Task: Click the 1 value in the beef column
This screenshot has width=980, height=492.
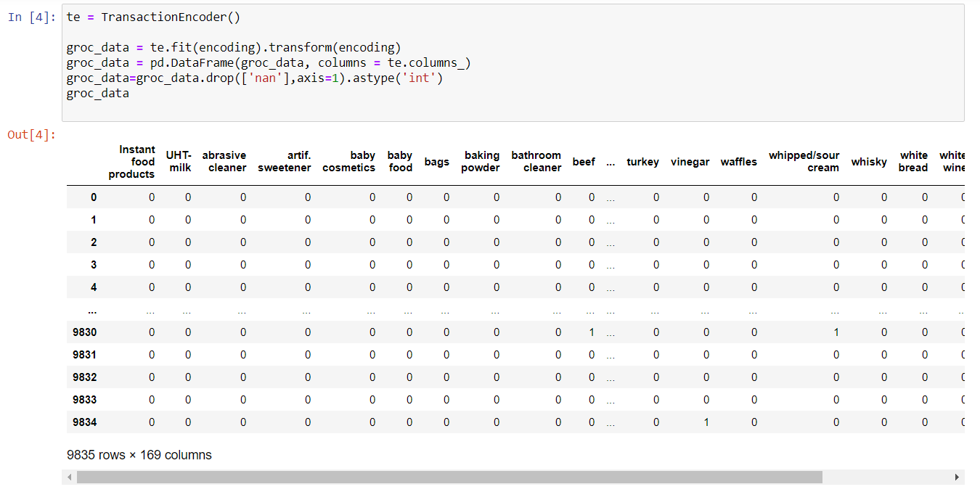Action: click(x=592, y=332)
